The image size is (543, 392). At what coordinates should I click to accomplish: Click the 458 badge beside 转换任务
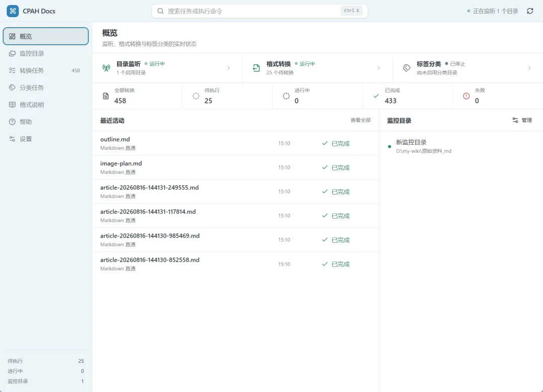75,70
